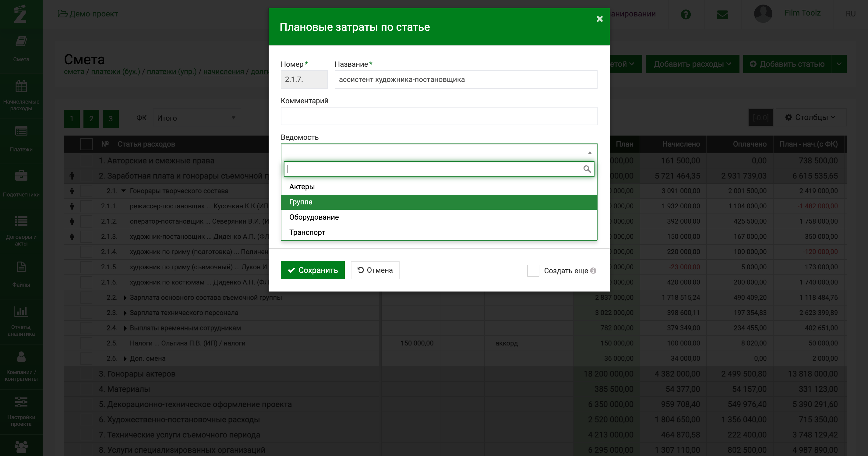Check the box for row 2.1.6.
The width and height of the screenshot is (868, 456).
coord(86,282)
